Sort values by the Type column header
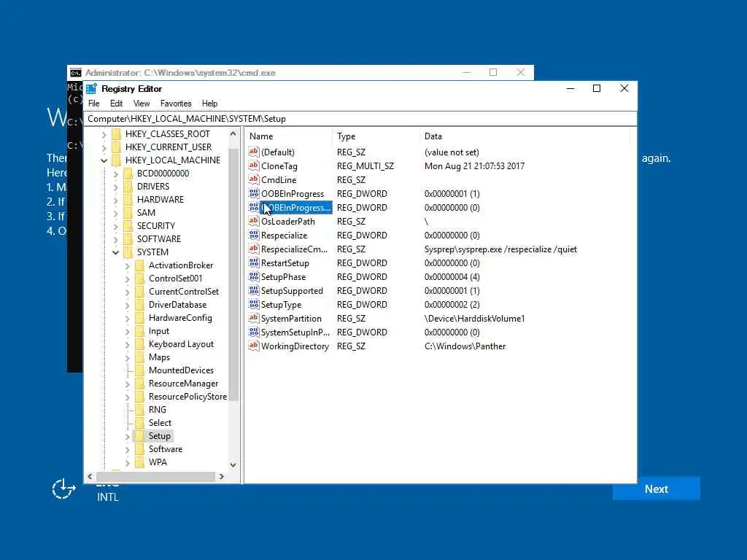Image resolution: width=747 pixels, height=560 pixels. point(376,136)
